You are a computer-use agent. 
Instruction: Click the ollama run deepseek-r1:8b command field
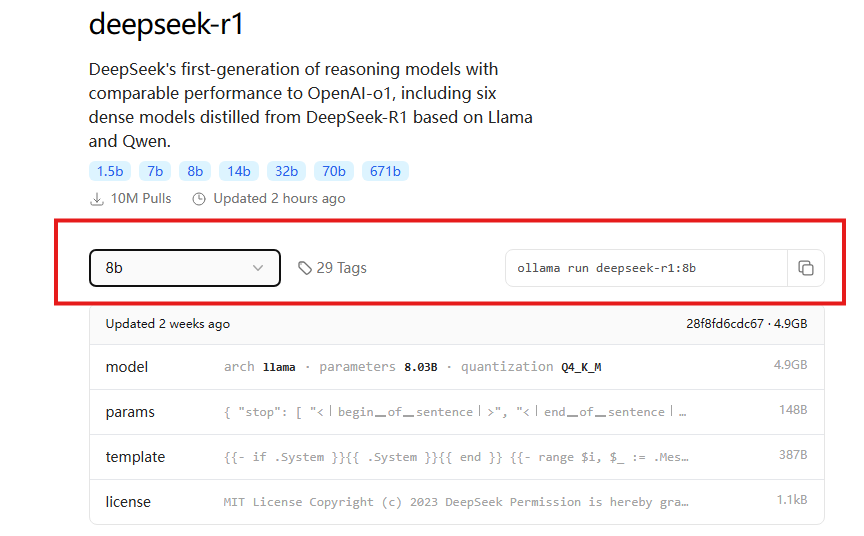[646, 268]
